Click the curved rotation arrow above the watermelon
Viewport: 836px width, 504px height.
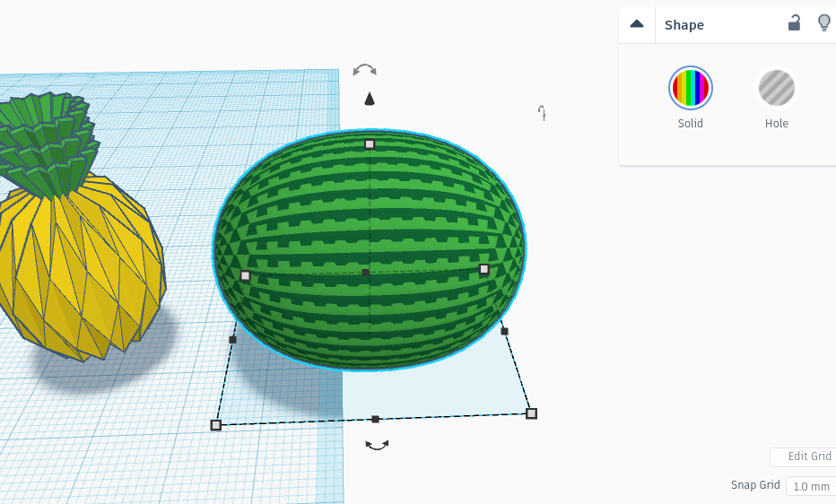coord(365,70)
